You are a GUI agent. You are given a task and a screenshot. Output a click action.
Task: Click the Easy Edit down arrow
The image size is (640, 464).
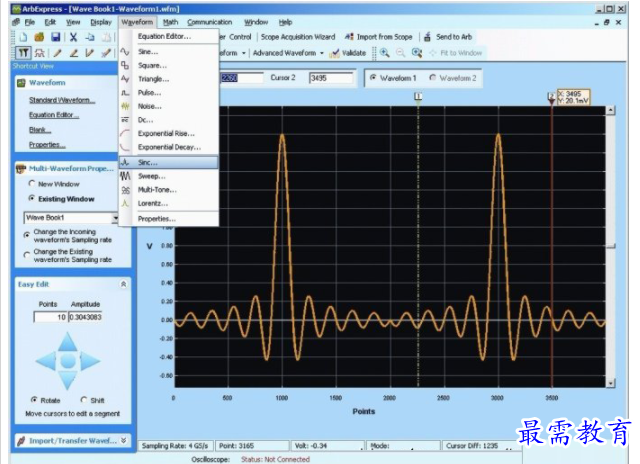[x=68, y=380]
